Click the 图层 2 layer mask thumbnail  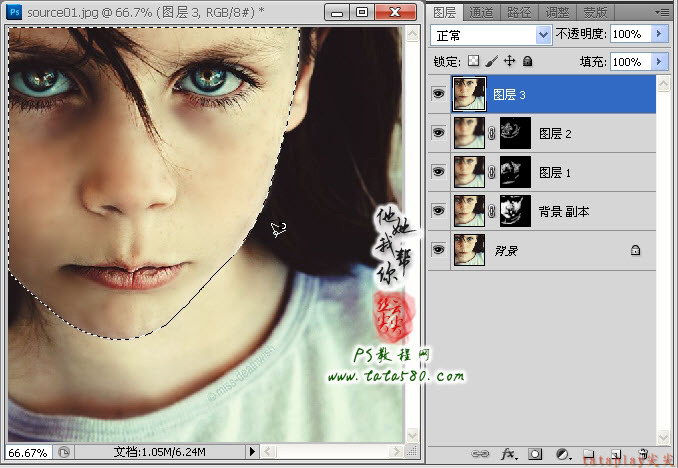(x=515, y=133)
